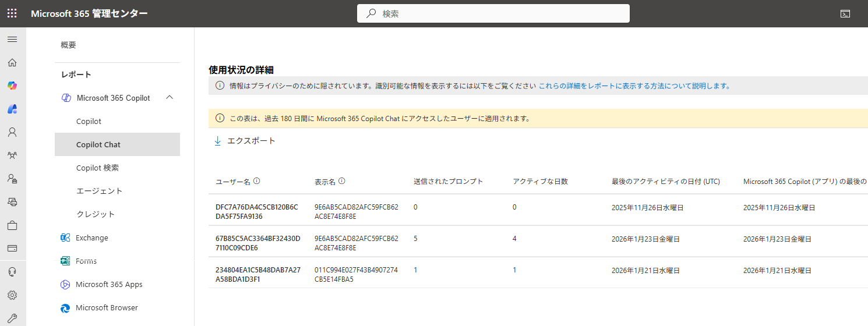The height and width of the screenshot is (326, 868).
Task: Open the Exchange report
Action: [x=91, y=238]
